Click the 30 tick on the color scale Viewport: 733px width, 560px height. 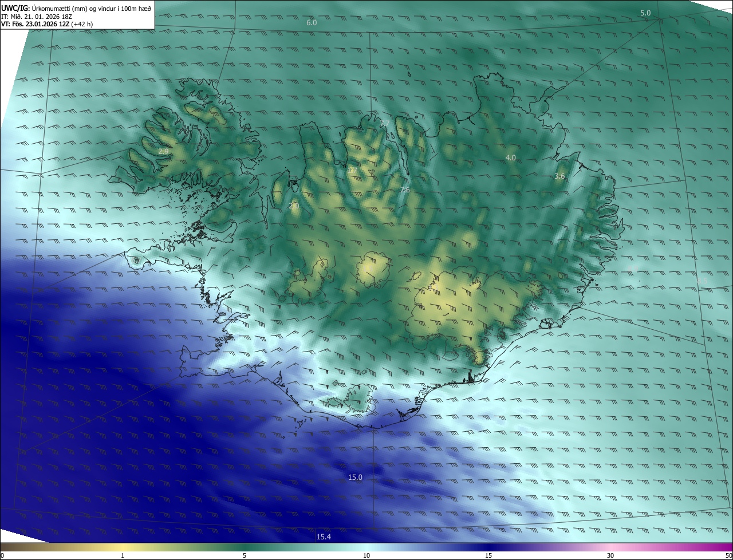click(610, 555)
